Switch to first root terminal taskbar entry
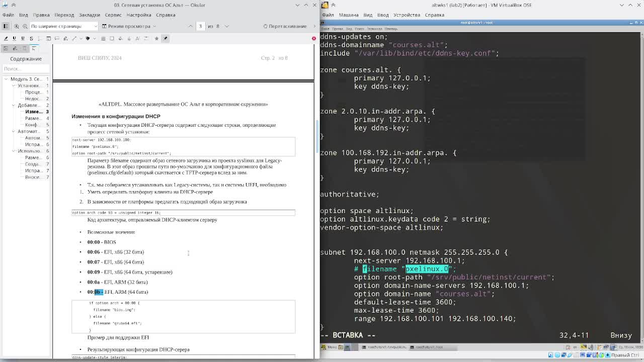The height and width of the screenshot is (362, 644). coord(385,347)
